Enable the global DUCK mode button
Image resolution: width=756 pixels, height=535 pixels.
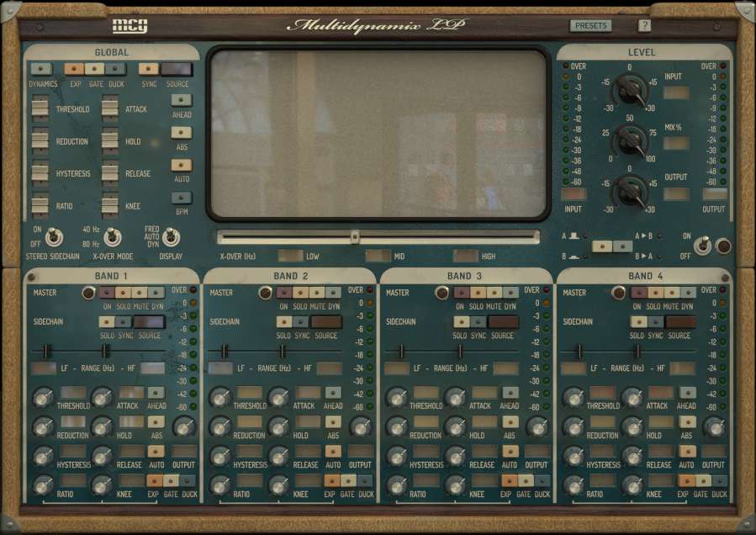115,70
